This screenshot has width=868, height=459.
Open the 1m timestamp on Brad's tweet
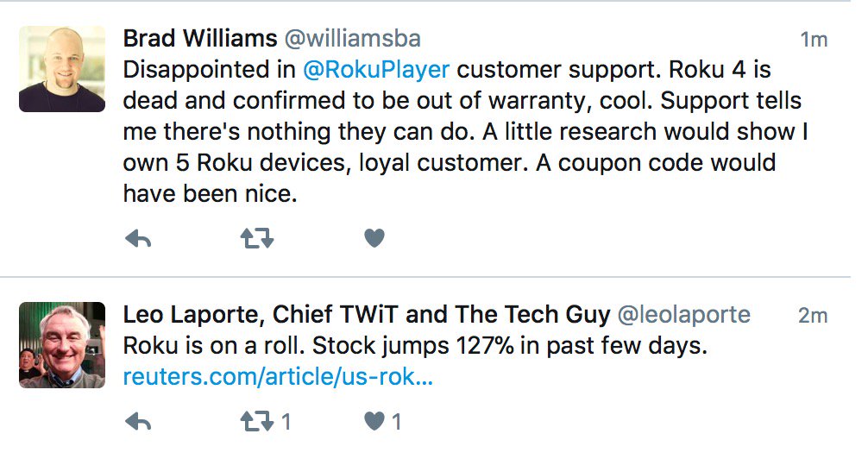814,40
